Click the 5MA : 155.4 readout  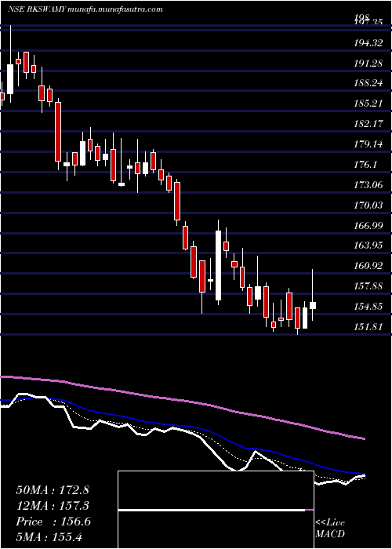coord(49,536)
